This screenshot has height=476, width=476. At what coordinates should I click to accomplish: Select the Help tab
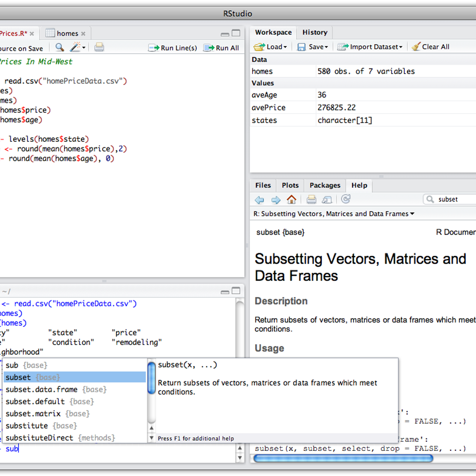coord(359,185)
